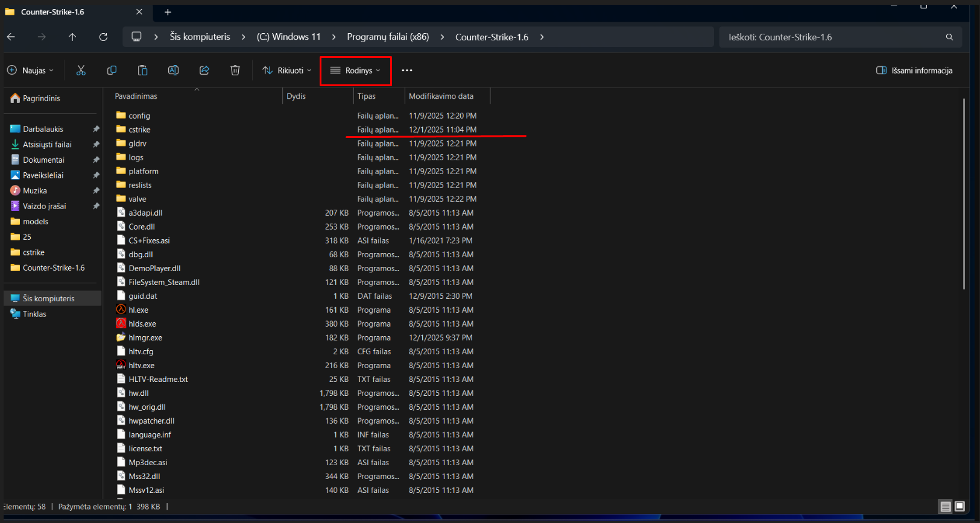
Task: Open the Rikiuoti sort dropdown
Action: point(287,70)
